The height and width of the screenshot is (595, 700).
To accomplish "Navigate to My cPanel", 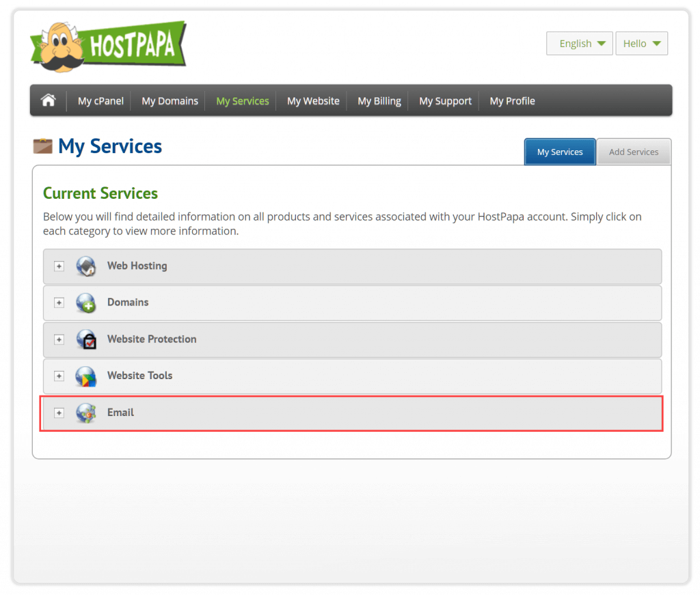I will pyautogui.click(x=100, y=100).
